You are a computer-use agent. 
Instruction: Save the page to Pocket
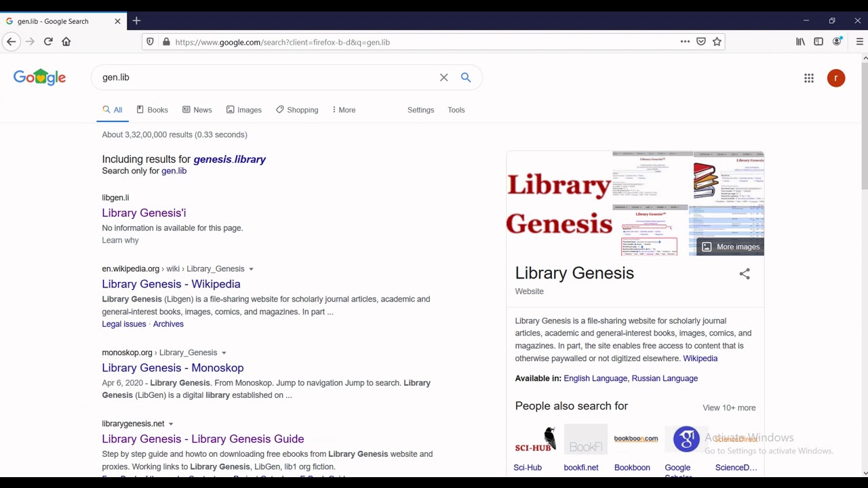click(x=701, y=42)
